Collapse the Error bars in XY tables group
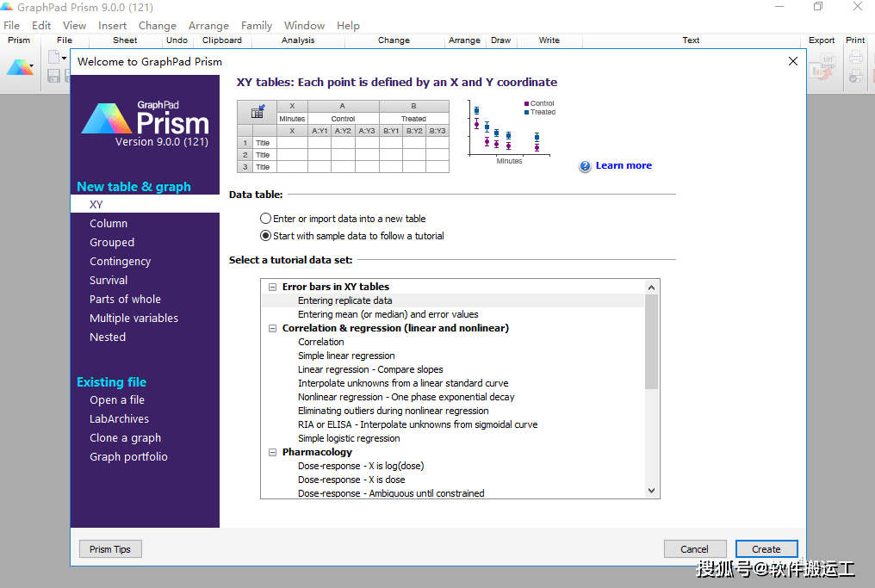Screen dimensions: 875x588 coord(272,287)
